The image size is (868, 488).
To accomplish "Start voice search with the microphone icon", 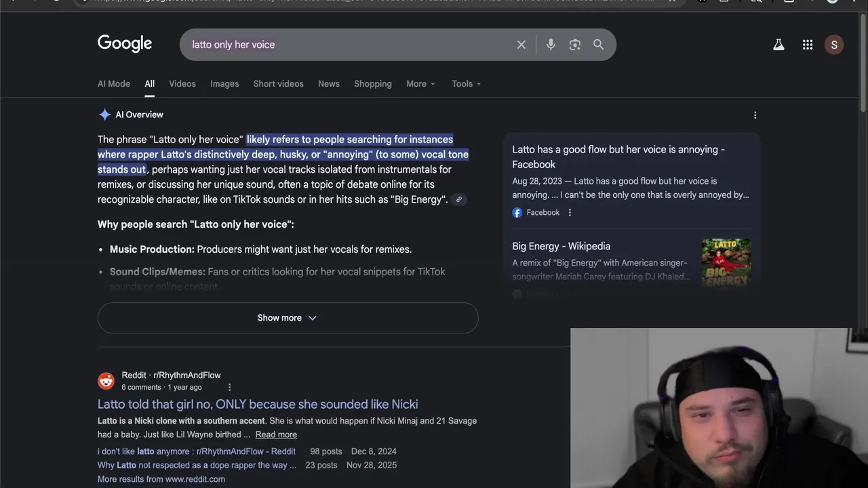I will (551, 45).
